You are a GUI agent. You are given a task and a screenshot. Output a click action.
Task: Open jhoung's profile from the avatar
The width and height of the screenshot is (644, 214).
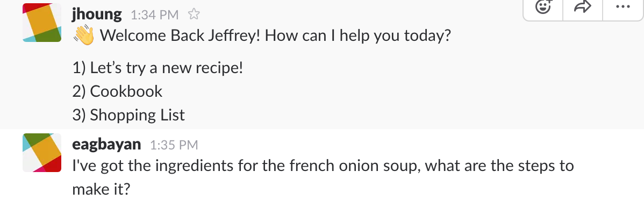pyautogui.click(x=42, y=23)
